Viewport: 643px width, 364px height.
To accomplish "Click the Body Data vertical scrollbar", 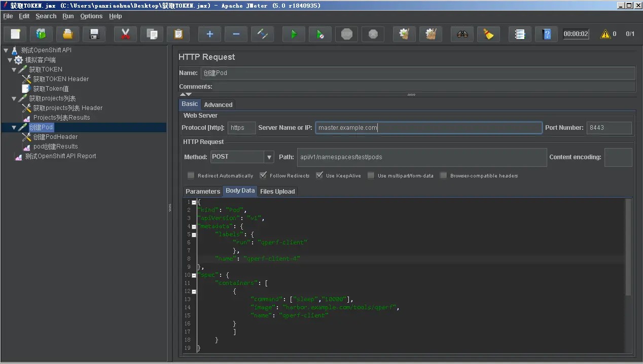I will tap(628, 246).
